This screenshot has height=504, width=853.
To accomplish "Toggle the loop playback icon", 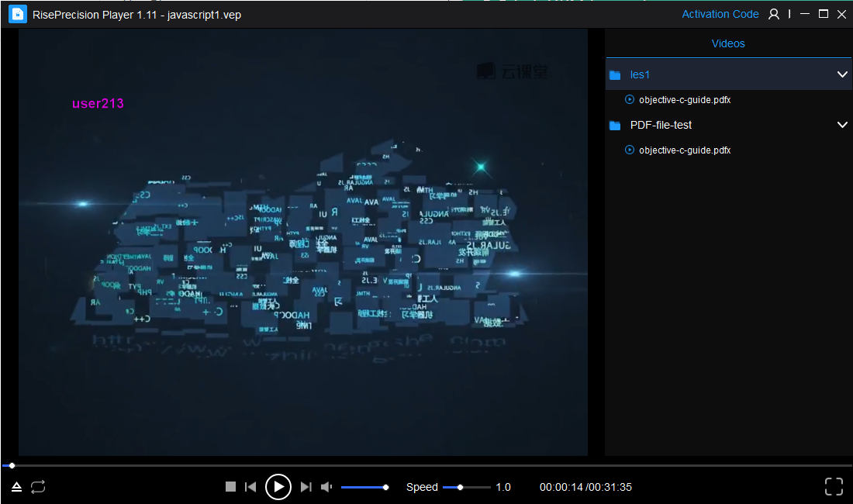I will tap(38, 486).
